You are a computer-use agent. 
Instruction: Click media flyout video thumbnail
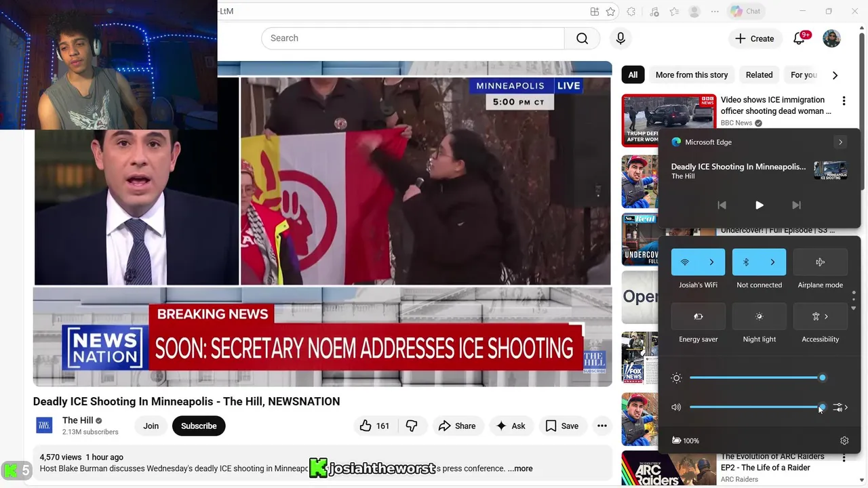click(x=830, y=170)
